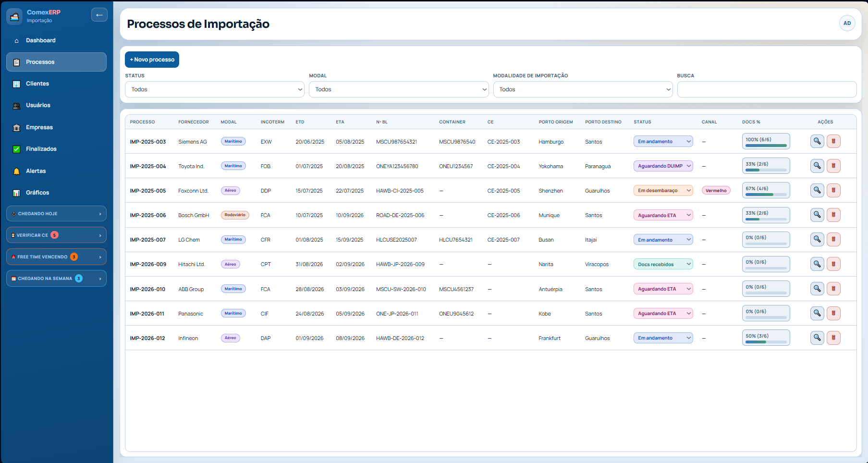868x463 pixels.
Task: Open magnifier for process IMP-2026-012
Action: [x=817, y=338]
